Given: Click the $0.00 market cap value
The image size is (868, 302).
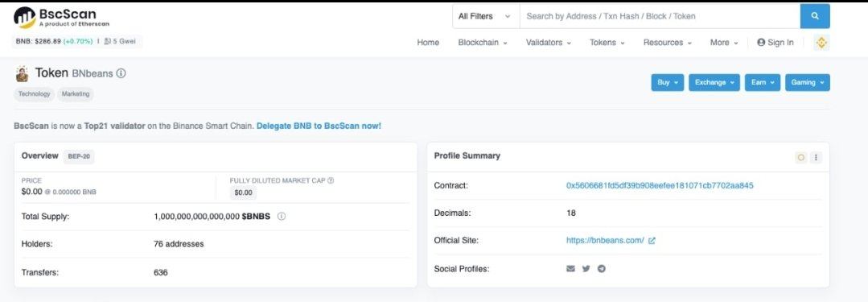Looking at the screenshot, I should 244,192.
